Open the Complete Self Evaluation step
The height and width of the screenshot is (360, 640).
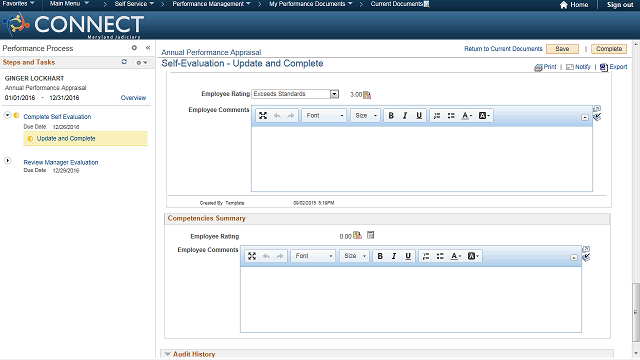57,116
